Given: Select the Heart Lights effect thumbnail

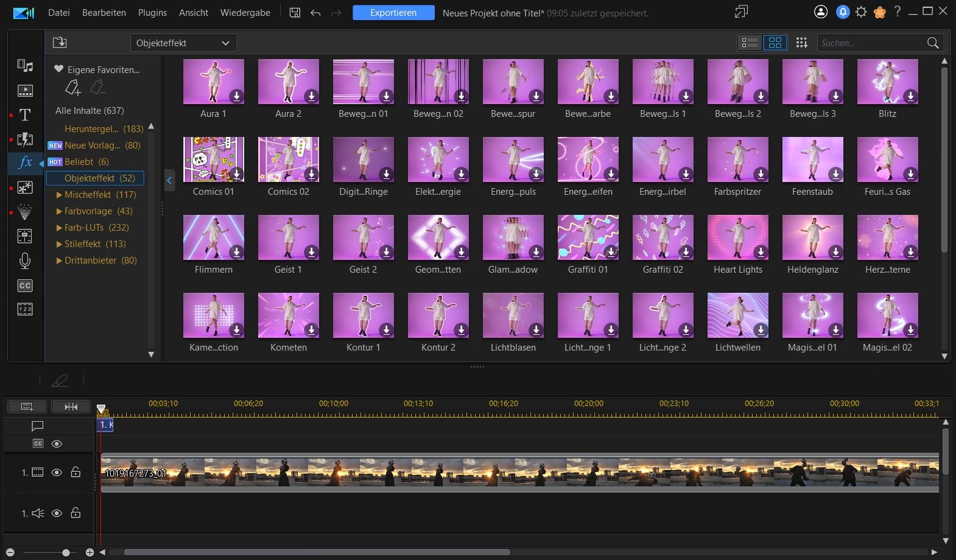Looking at the screenshot, I should [x=737, y=237].
